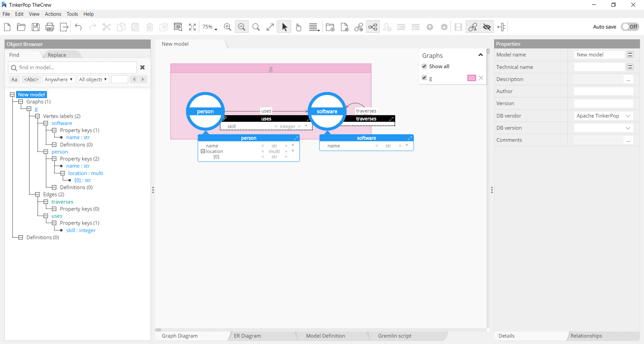
Task: Undo the last action with the toolbar arrow
Action: pyautogui.click(x=78, y=27)
